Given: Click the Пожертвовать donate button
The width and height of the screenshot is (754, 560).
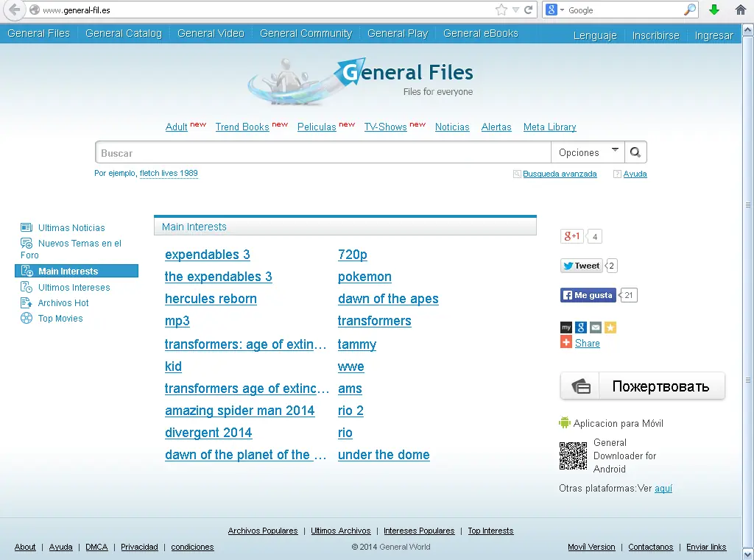Looking at the screenshot, I should coord(642,386).
